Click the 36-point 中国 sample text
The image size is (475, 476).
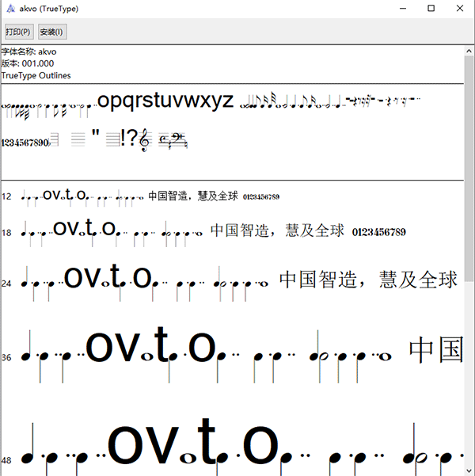[x=436, y=349]
